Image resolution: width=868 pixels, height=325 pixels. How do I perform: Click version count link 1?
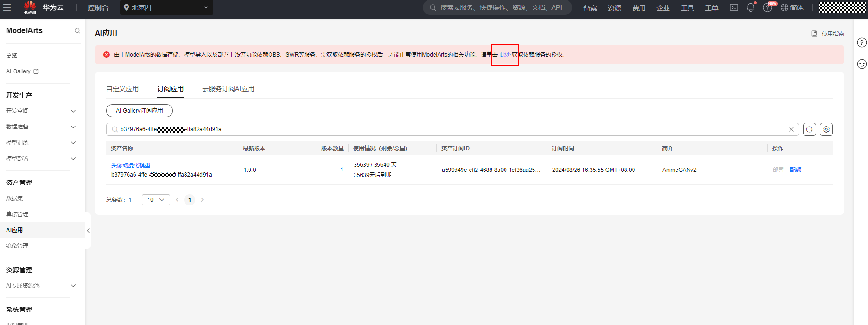(342, 170)
